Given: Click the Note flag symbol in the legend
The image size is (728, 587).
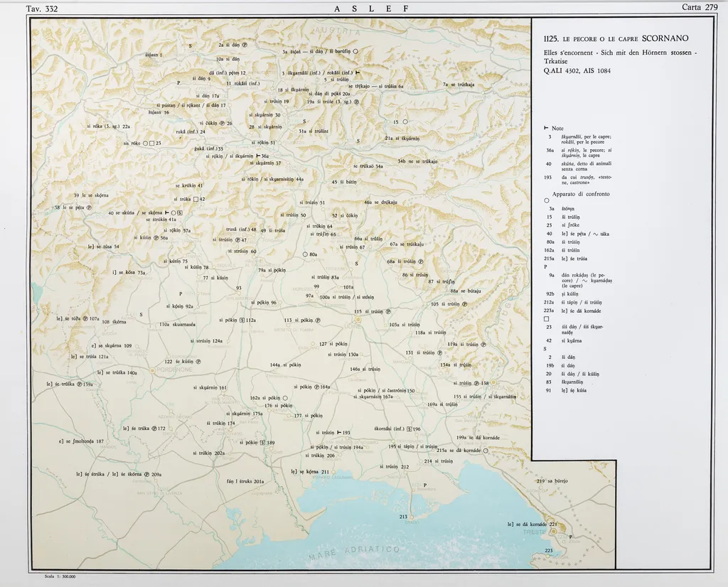Looking at the screenshot, I should pos(546,128).
